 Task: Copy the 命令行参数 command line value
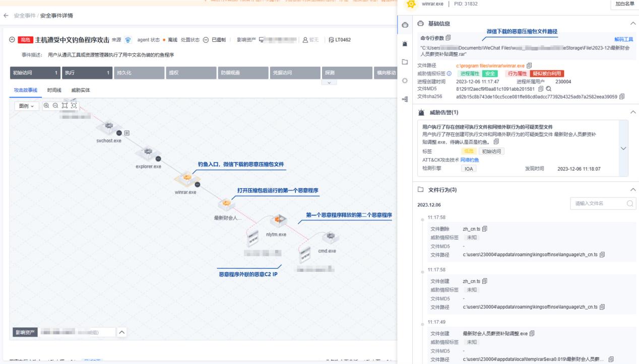click(x=448, y=38)
